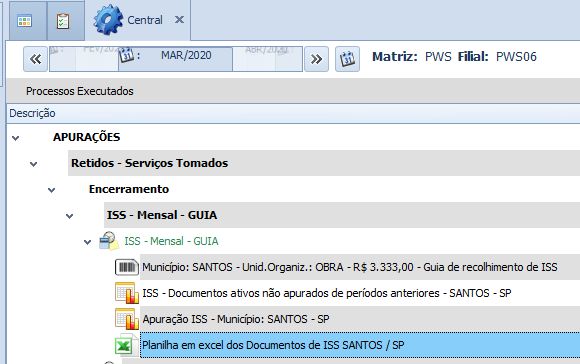Select the green ISS - Mensal - GUIA entry
The width and height of the screenshot is (580, 364).
tap(171, 241)
